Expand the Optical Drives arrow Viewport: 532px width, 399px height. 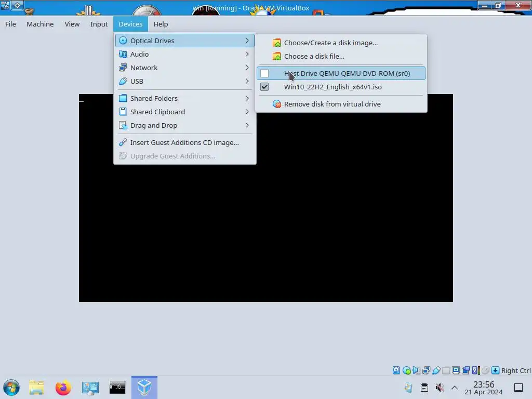[x=247, y=41]
